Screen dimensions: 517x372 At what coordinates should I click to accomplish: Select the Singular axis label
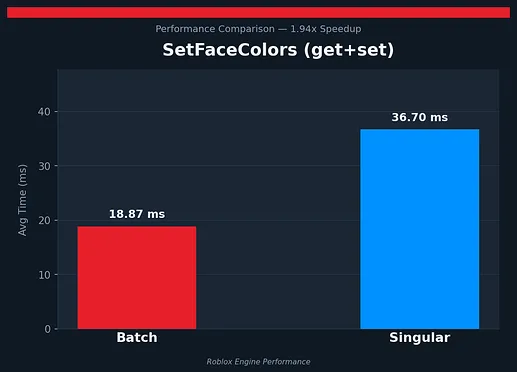[x=420, y=338]
